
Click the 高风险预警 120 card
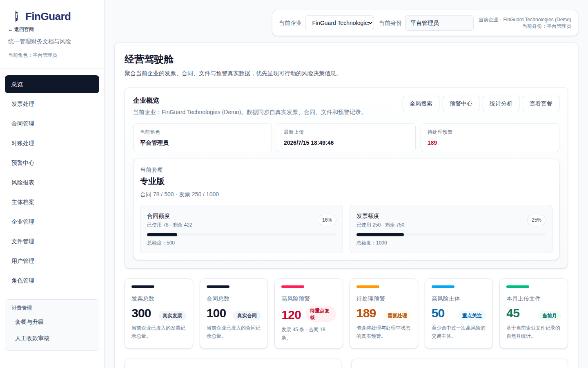(x=309, y=314)
